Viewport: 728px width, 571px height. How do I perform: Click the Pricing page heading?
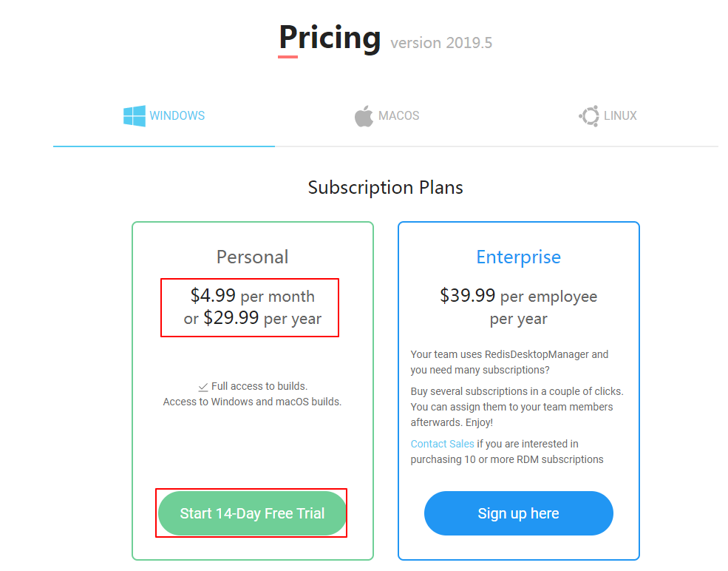click(330, 36)
